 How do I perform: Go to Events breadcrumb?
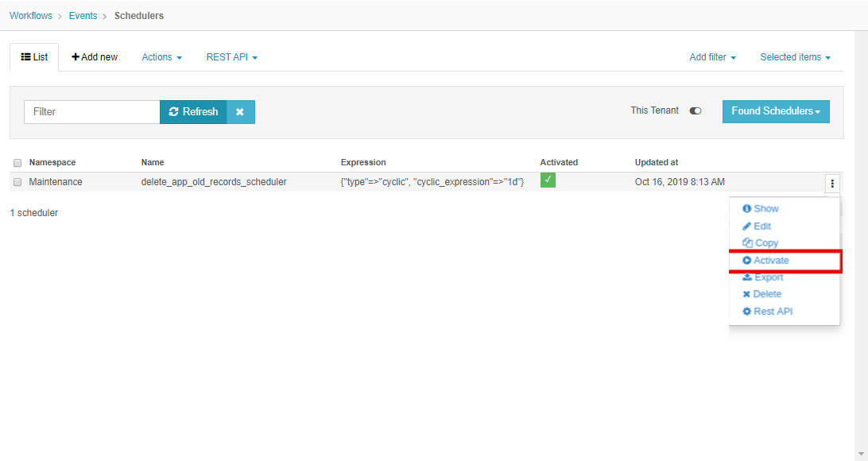click(x=83, y=16)
